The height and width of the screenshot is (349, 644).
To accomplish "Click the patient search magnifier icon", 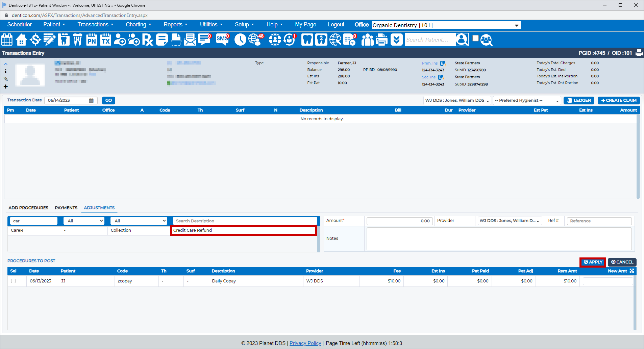I will click(x=486, y=40).
